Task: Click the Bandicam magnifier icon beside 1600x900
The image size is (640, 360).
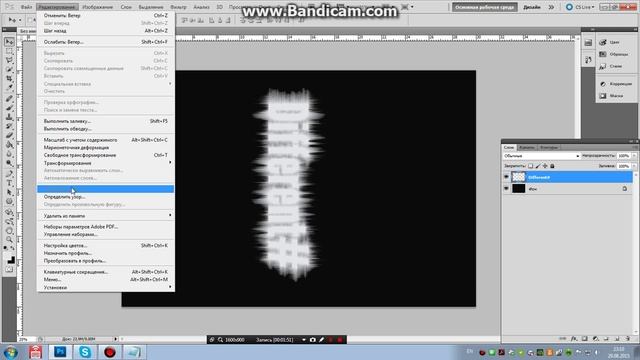Action: click(220, 340)
